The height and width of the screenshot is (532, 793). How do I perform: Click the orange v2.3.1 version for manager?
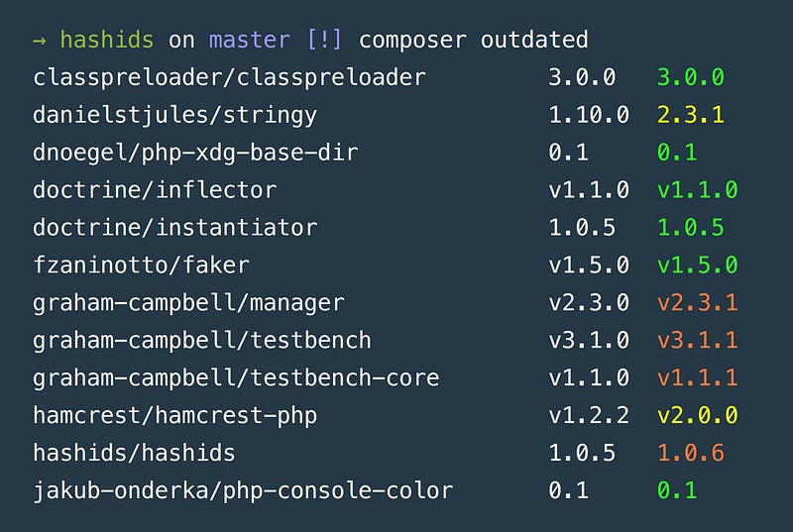coord(697,303)
